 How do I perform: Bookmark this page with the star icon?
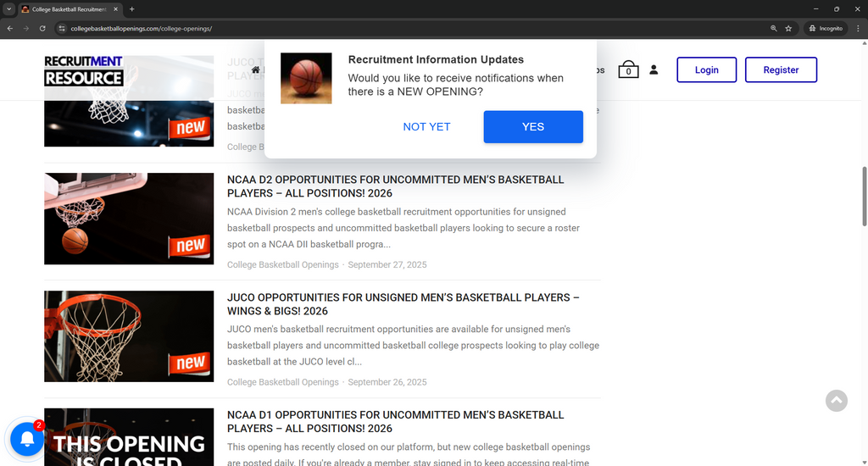[788, 28]
